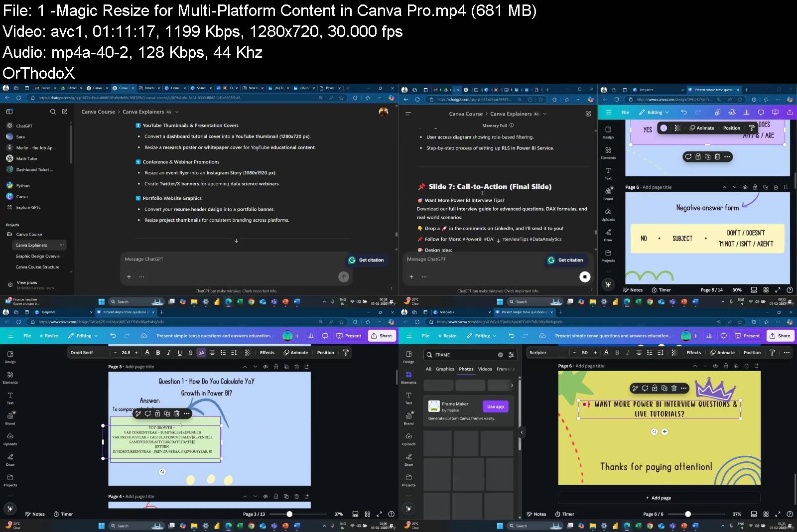This screenshot has height=532, width=797.
Task: Expand Editing dropdown in the Page 5 / 14 window
Action: click(x=654, y=113)
